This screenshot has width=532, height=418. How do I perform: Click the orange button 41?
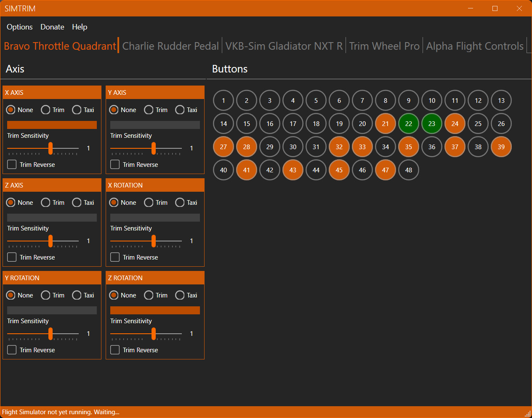247,170
